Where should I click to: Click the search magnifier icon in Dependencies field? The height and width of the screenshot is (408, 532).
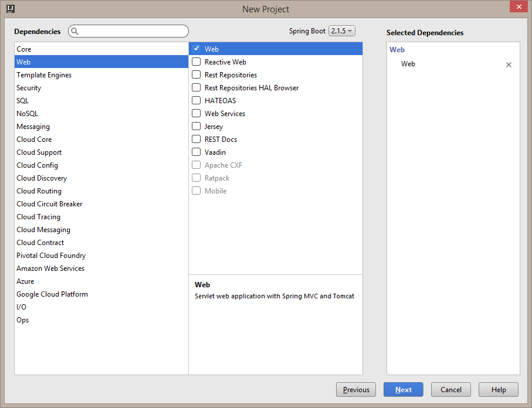[75, 31]
